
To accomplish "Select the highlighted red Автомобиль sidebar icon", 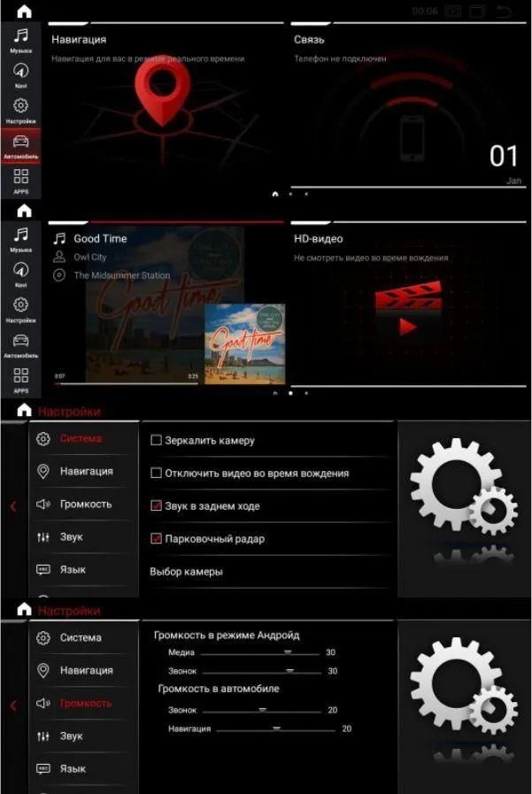I will [20, 146].
